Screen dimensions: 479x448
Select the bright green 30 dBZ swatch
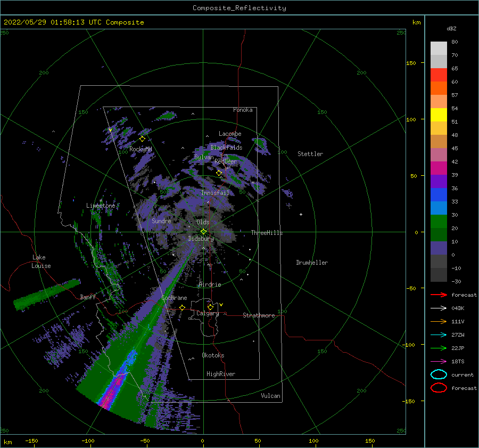pos(439,221)
